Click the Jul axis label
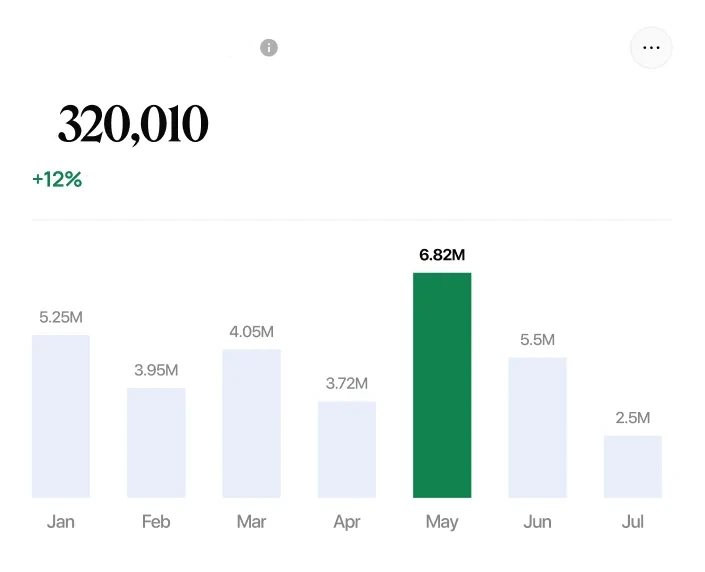This screenshot has width=705, height=572. tap(632, 522)
